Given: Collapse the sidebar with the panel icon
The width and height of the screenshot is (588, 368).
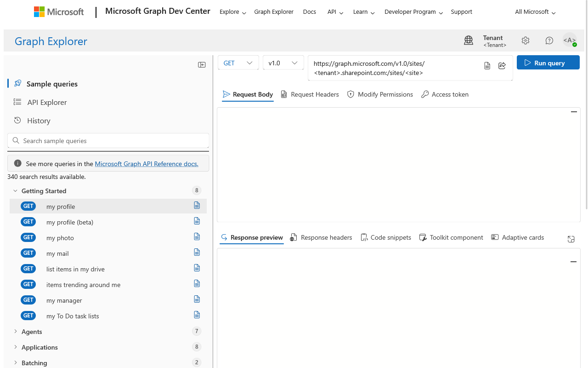Looking at the screenshot, I should pyautogui.click(x=202, y=65).
